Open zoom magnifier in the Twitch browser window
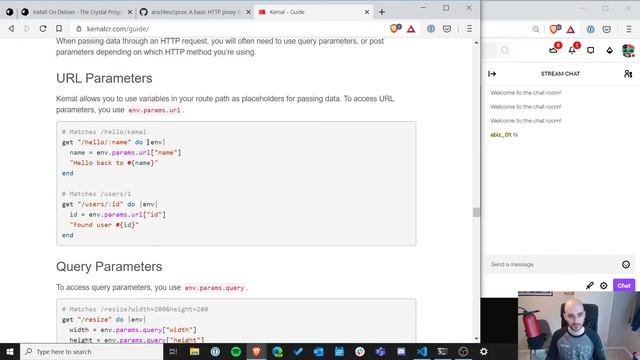640x360 pixels. [536, 29]
